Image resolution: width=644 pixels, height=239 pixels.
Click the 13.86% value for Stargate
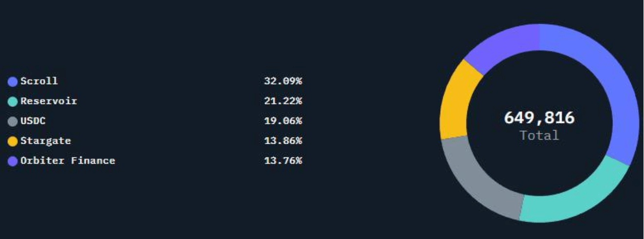pyautogui.click(x=283, y=141)
